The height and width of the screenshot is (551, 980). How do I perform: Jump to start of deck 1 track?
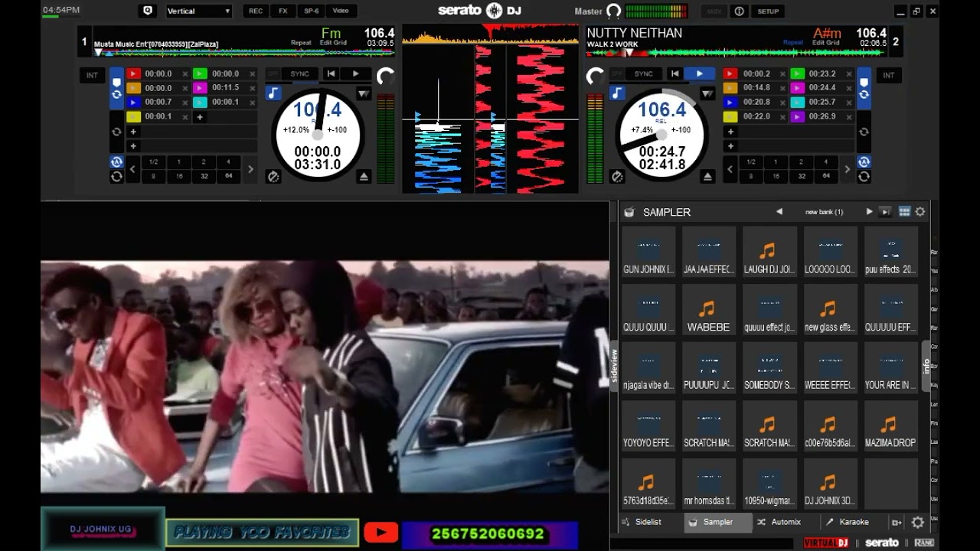(x=331, y=73)
